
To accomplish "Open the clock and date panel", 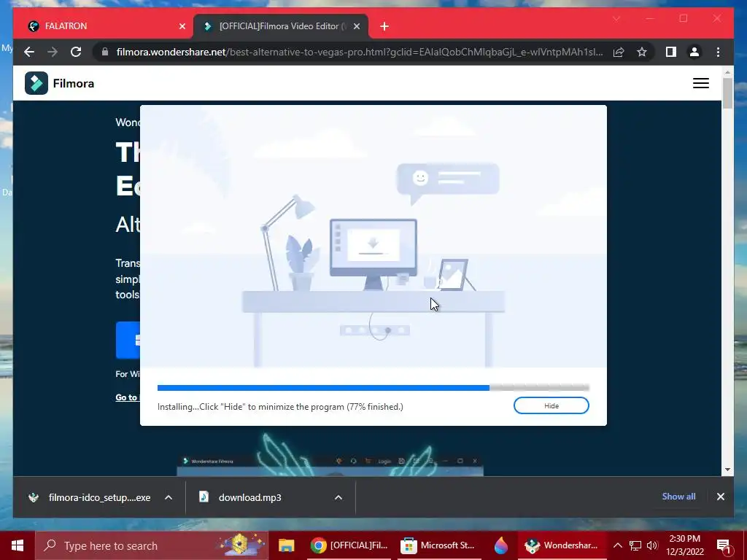I will 684,545.
